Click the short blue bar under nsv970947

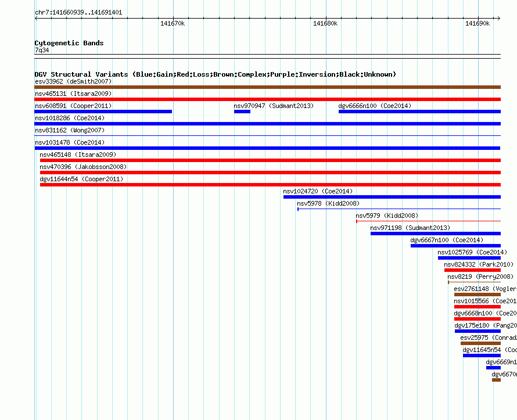242,112
